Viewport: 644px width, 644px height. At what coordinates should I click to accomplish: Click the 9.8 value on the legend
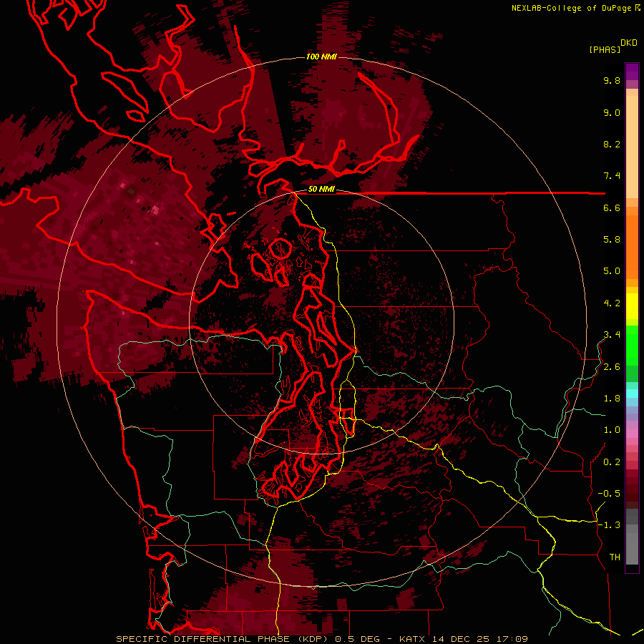pos(612,80)
